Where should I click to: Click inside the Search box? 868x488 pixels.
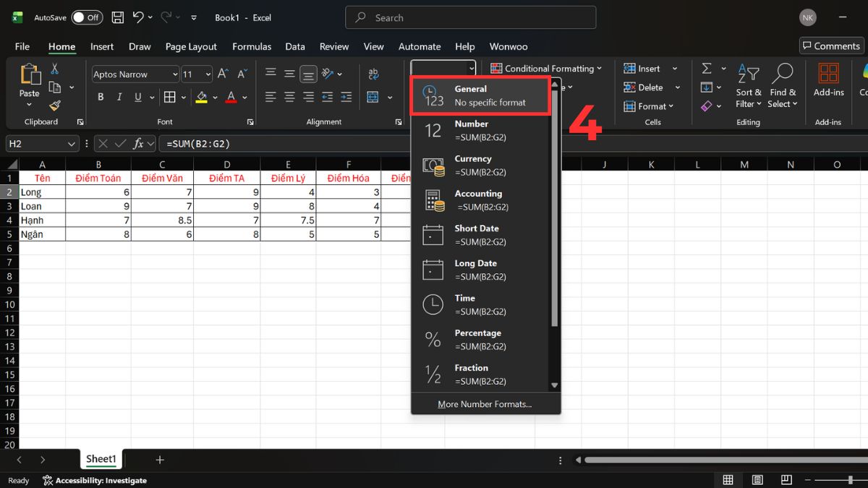470,17
